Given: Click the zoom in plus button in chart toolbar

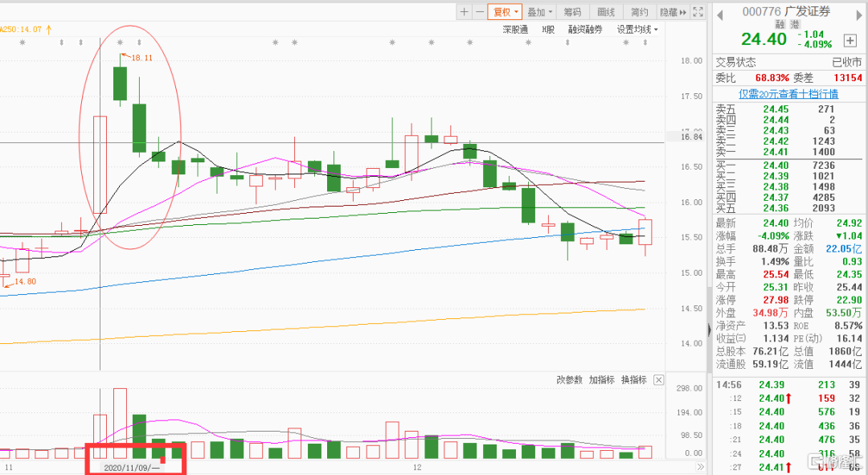Looking at the screenshot, I should [x=464, y=12].
